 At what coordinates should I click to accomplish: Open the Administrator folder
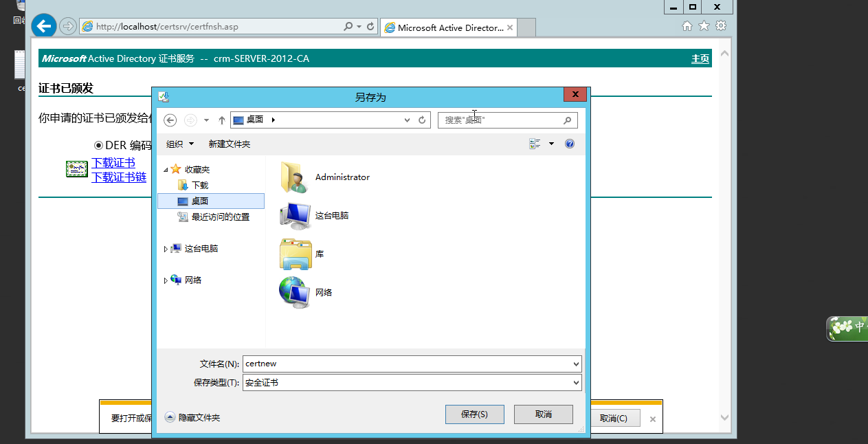pos(325,177)
